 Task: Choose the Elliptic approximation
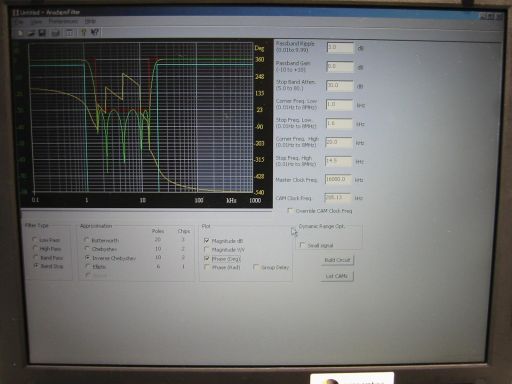click(x=88, y=266)
